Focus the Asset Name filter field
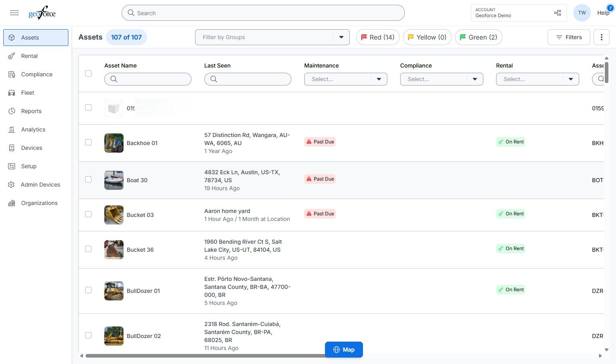 [148, 79]
